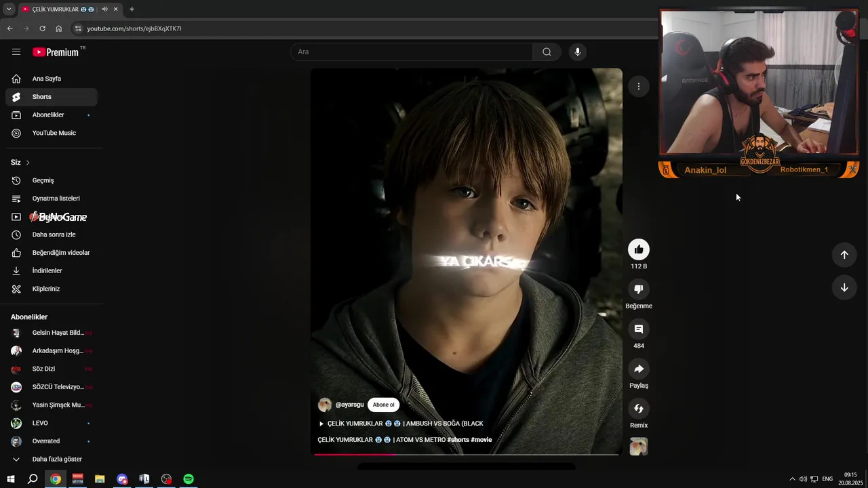Click the @ayarsgu channel avatar
868x488 pixels.
(x=325, y=405)
